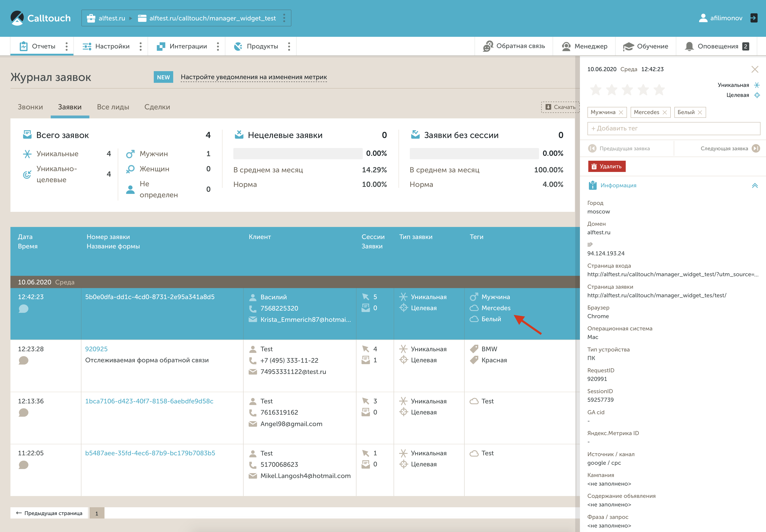766x532 pixels.
Task: Open the Менеджер section
Action: pyautogui.click(x=584, y=46)
